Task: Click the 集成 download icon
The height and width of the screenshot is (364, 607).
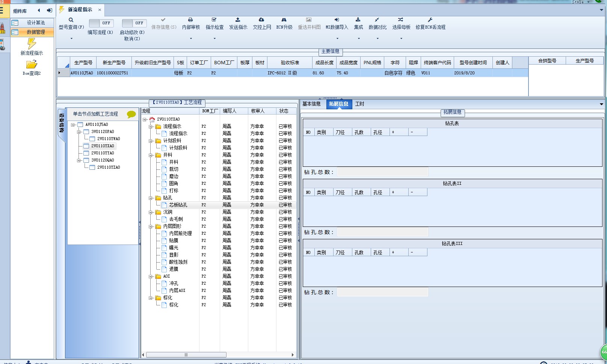Action: (x=358, y=20)
